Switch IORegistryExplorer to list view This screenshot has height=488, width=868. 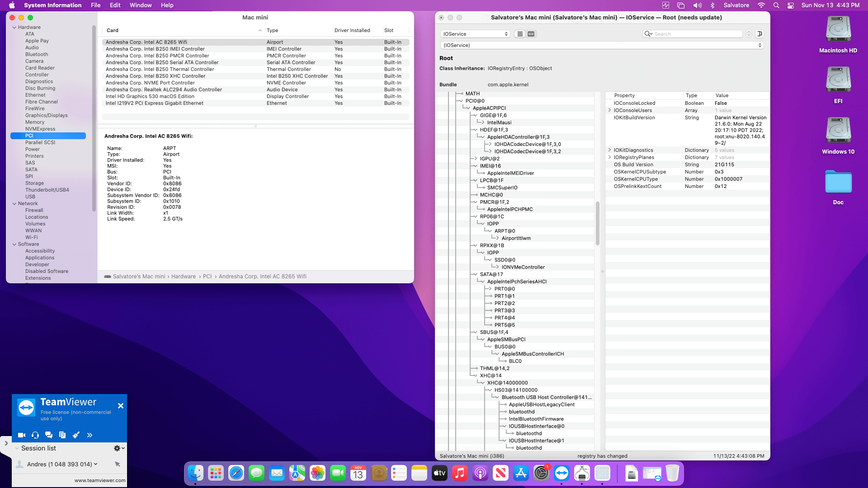pyautogui.click(x=520, y=34)
